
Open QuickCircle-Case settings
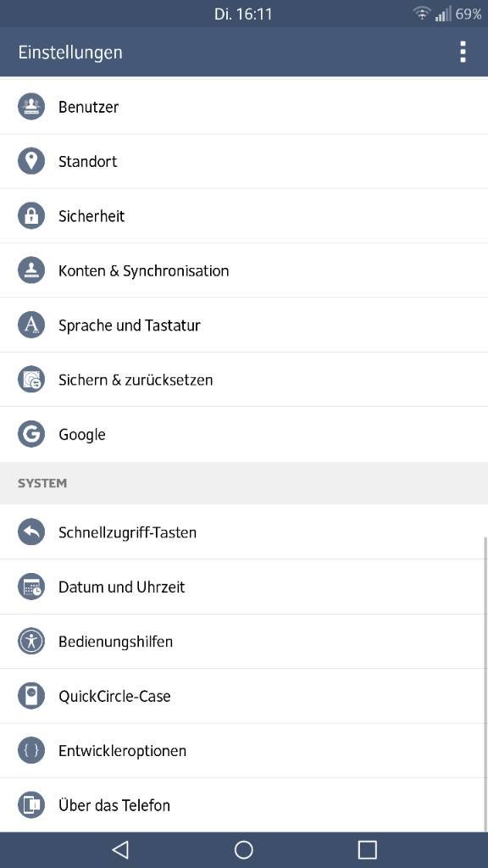coord(244,696)
